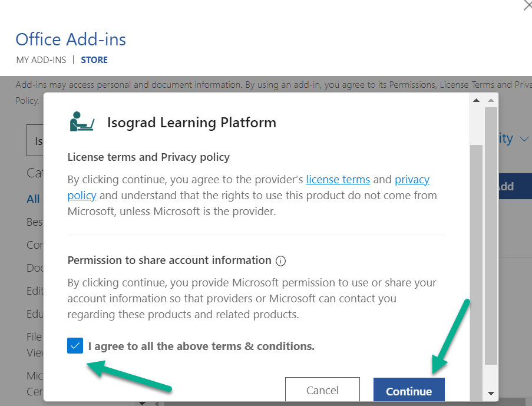This screenshot has width=532, height=406.
Task: Click the dialog vertical scrollbar thumb
Action: coord(477,272)
